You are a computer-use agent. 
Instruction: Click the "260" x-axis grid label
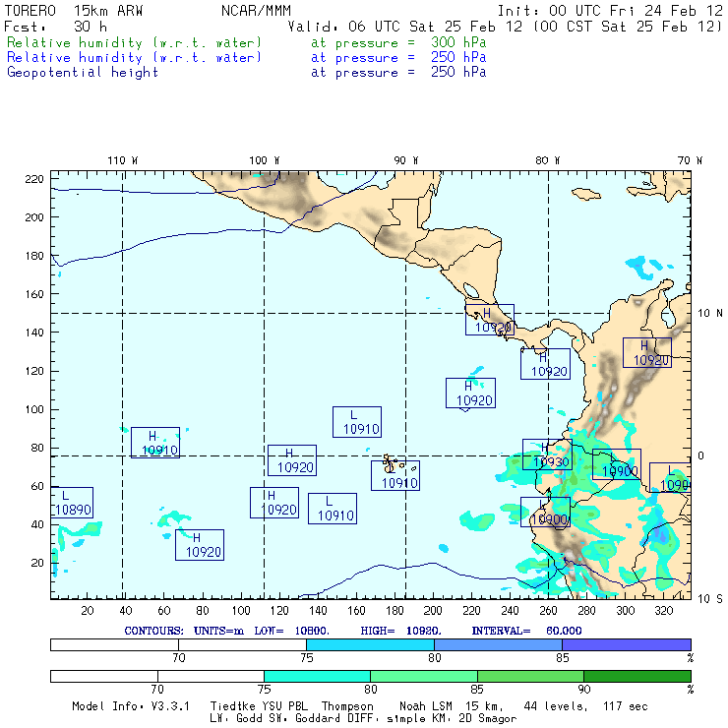548,611
